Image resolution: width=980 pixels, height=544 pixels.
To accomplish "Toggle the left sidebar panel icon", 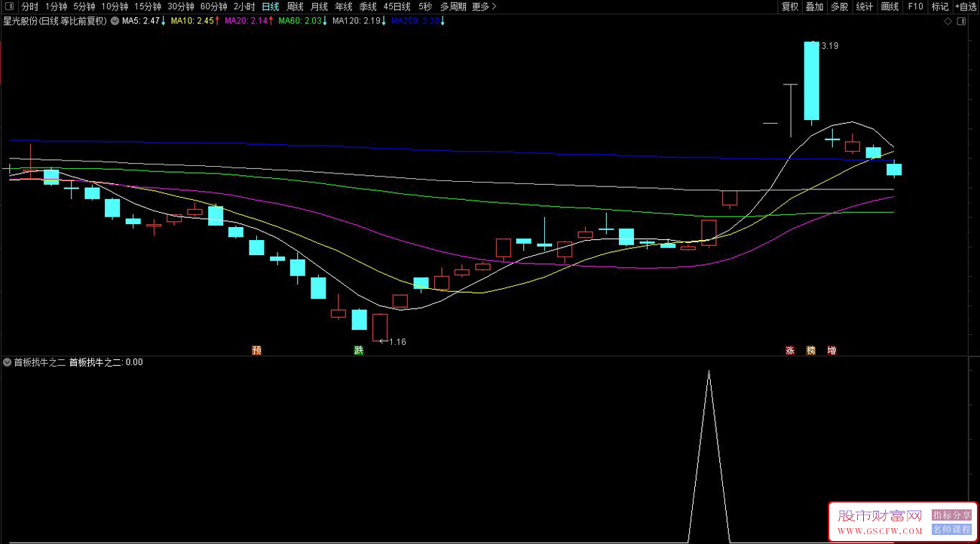I will [9, 7].
